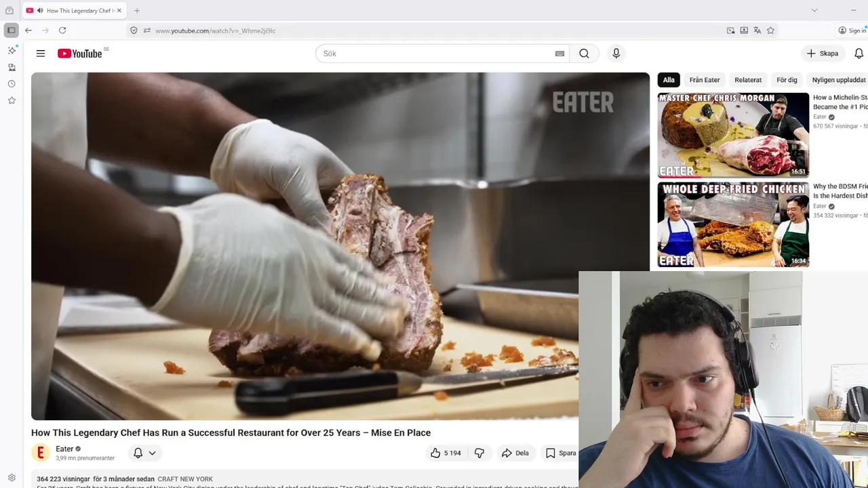Open Master Chef Chris Morgan thumbnail
The height and width of the screenshot is (488, 868).
point(733,135)
